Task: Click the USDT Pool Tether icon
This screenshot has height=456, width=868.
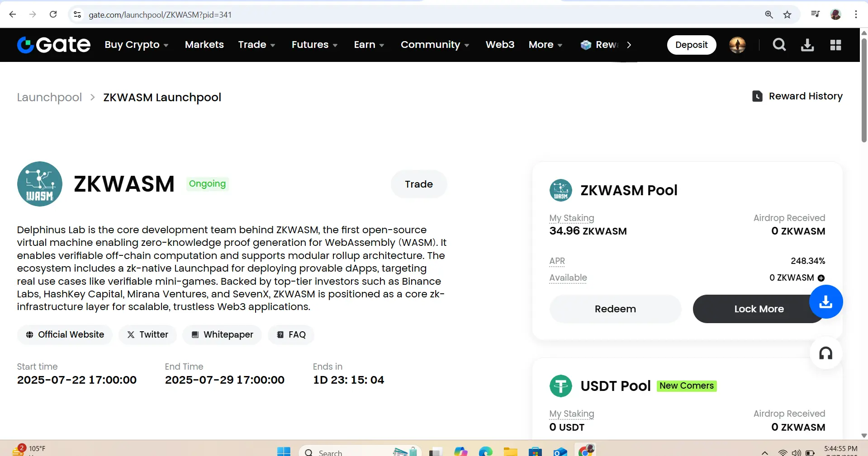Action: 561,386
